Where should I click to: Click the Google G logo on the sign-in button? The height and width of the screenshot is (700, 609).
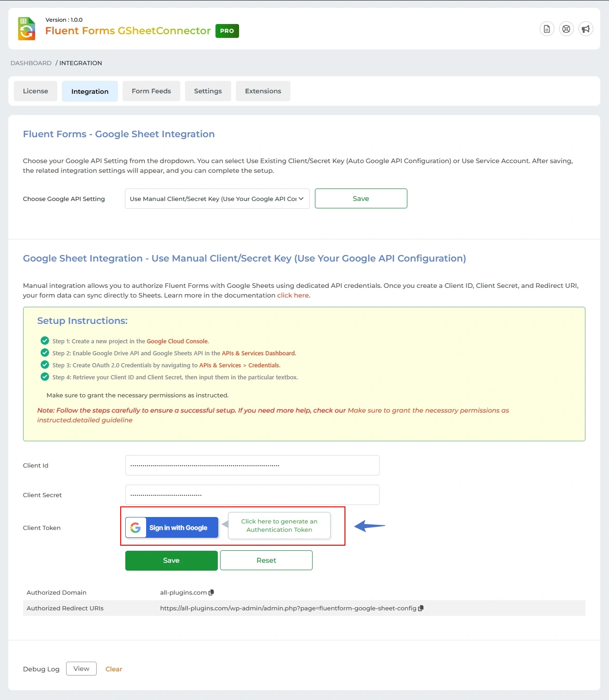click(135, 527)
